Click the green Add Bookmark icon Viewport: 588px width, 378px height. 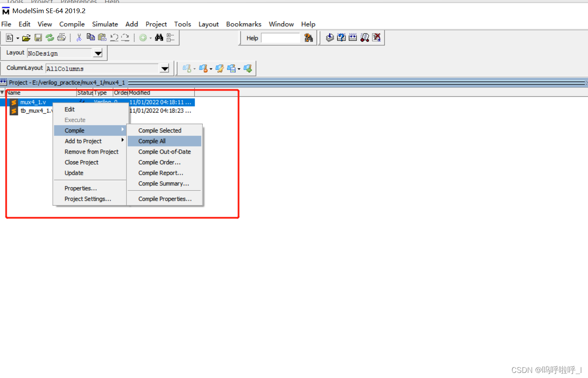143,38
